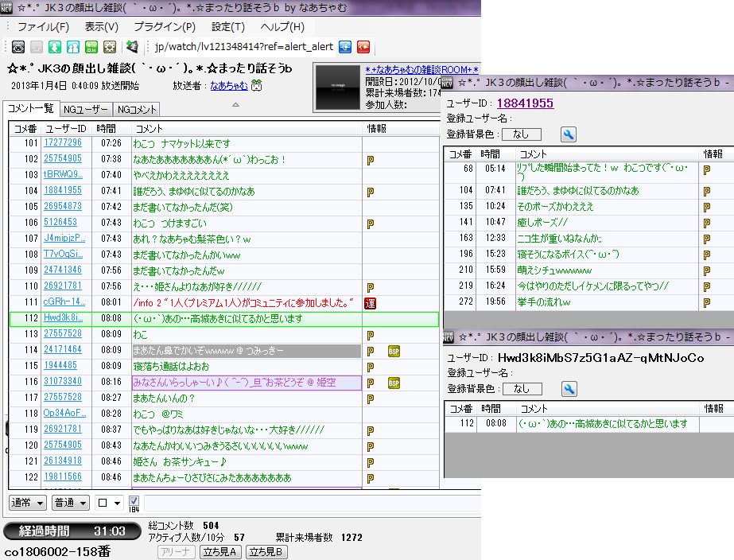Click the premium P icon on comment 110
Screen dimensions: 734x560
tap(371, 287)
